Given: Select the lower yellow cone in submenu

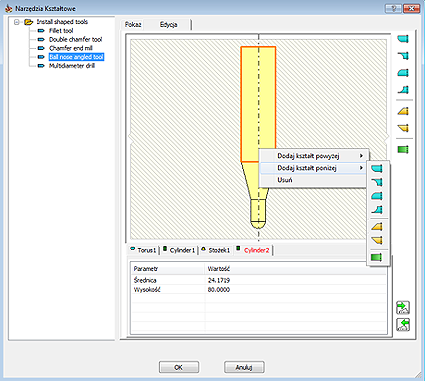Looking at the screenshot, I should 376,240.
